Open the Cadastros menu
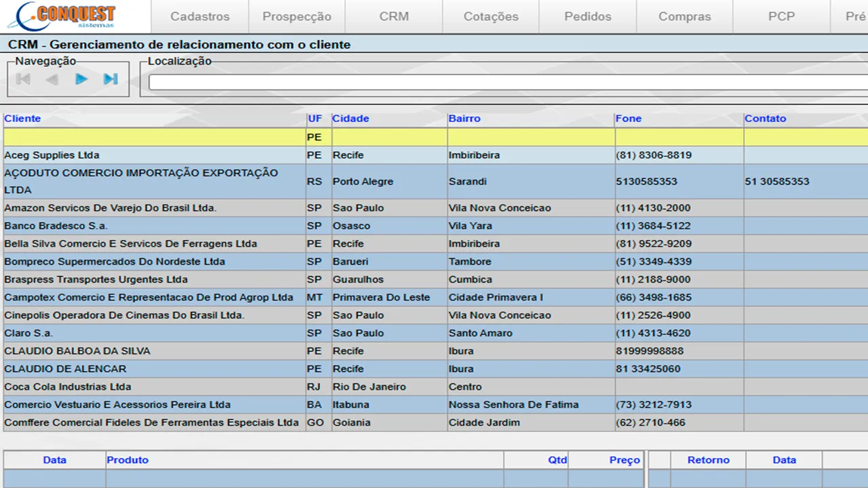Viewport: 868px width, 488px height. pyautogui.click(x=200, y=16)
